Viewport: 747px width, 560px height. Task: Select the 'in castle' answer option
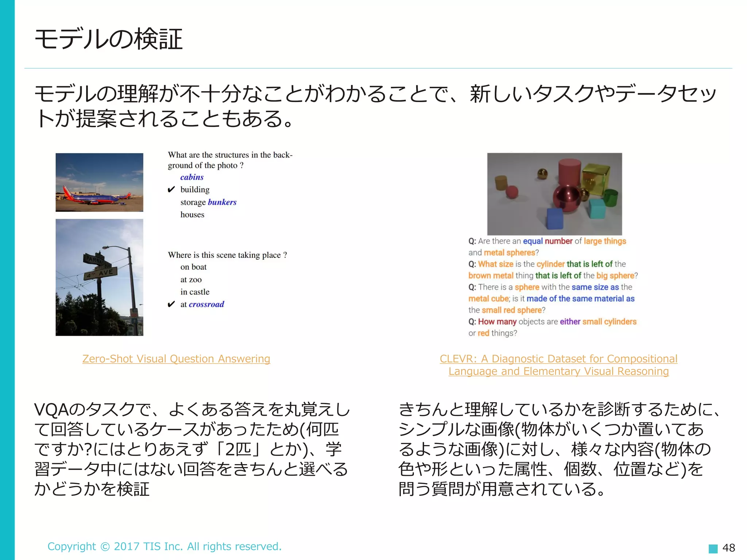pyautogui.click(x=195, y=292)
